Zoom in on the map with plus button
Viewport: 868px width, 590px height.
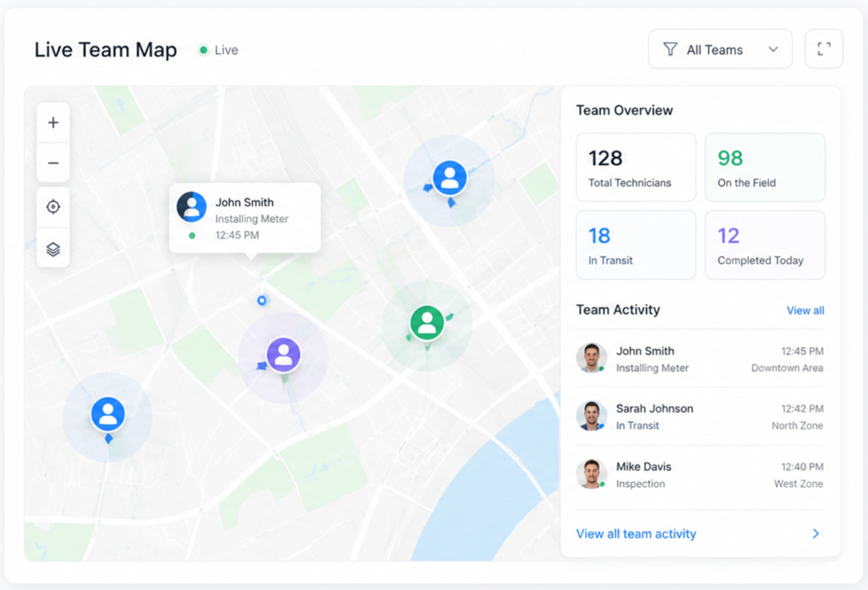[53, 122]
